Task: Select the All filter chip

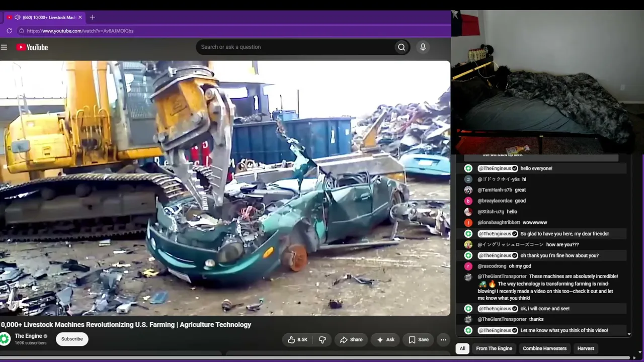Action: point(462,348)
